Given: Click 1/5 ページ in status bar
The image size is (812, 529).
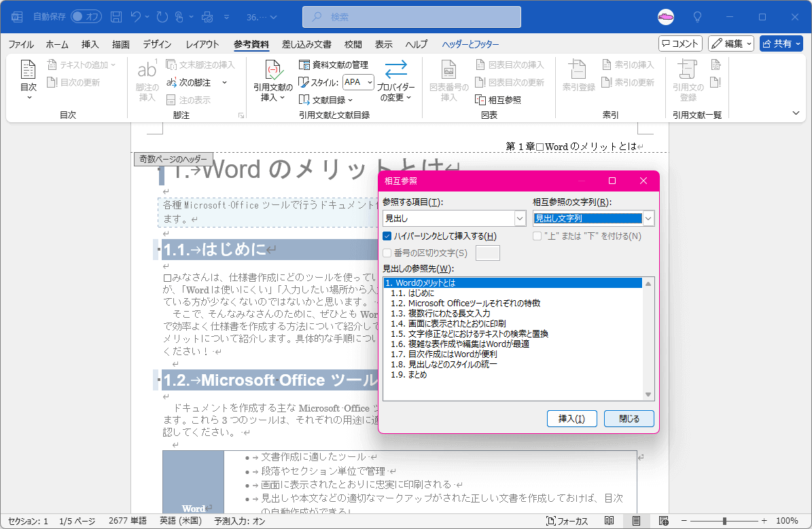Looking at the screenshot, I should 77,522.
